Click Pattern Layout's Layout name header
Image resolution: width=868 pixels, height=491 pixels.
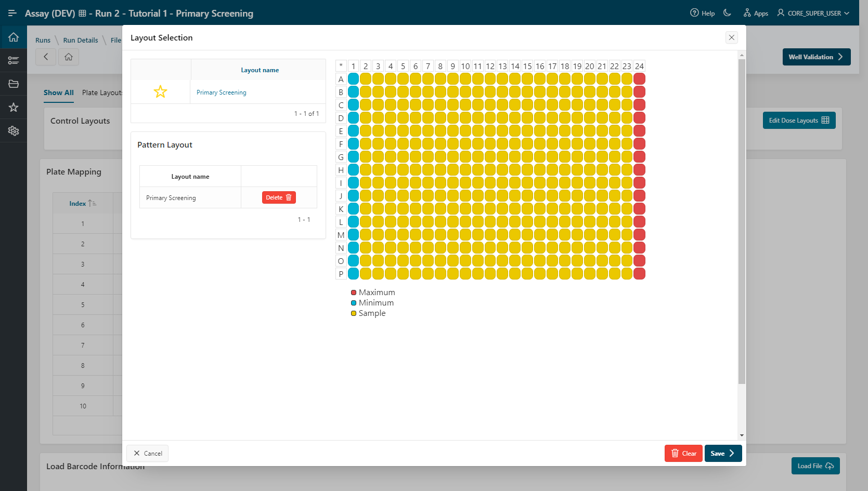click(x=190, y=177)
